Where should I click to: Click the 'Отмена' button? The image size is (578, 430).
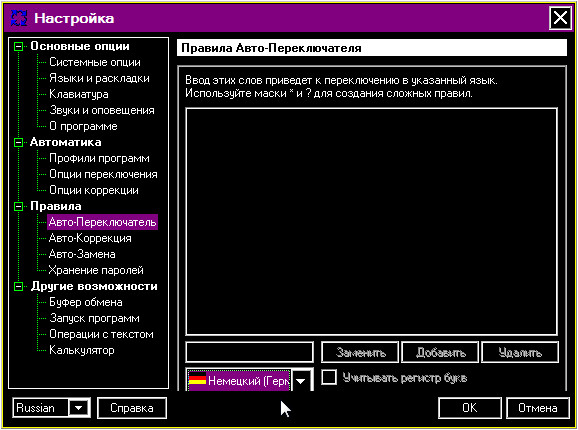click(537, 408)
